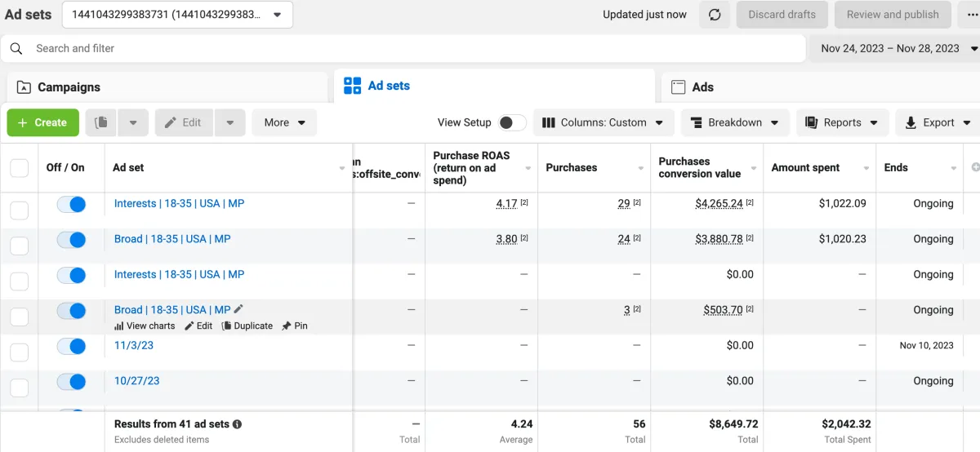
Task: Click the Edit button in toolbar
Action: click(x=184, y=122)
